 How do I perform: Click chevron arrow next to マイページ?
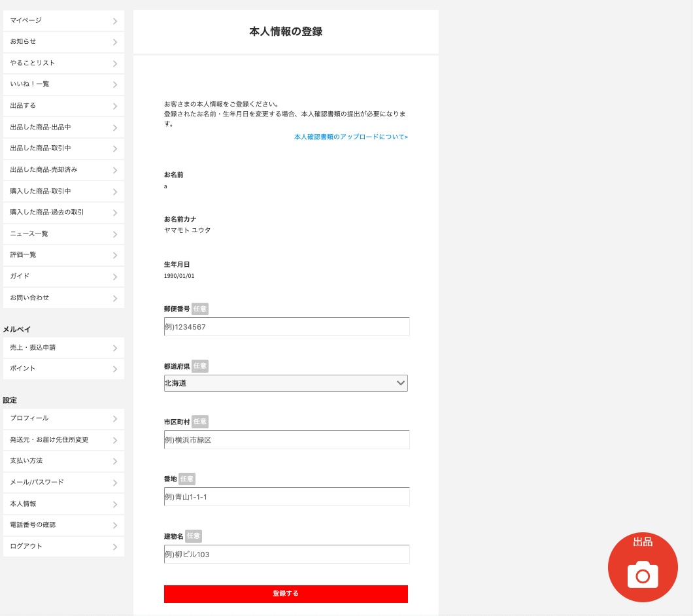[x=115, y=21]
